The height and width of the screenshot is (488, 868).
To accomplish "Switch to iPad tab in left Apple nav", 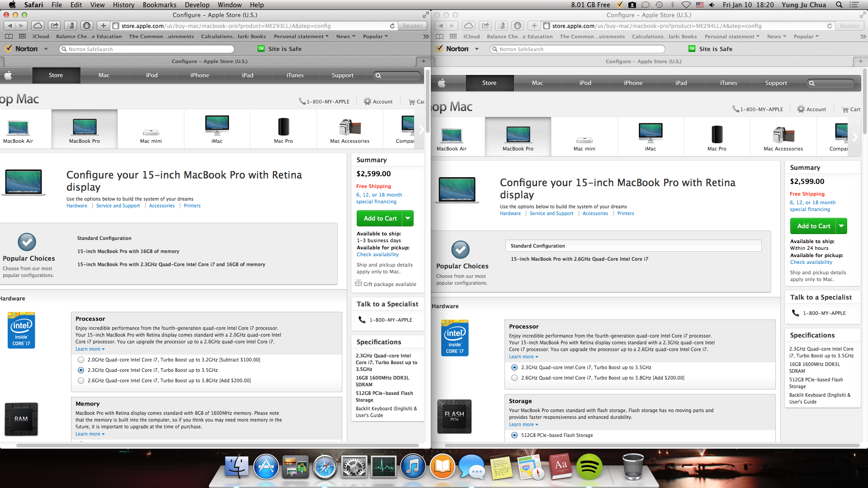I will click(247, 75).
